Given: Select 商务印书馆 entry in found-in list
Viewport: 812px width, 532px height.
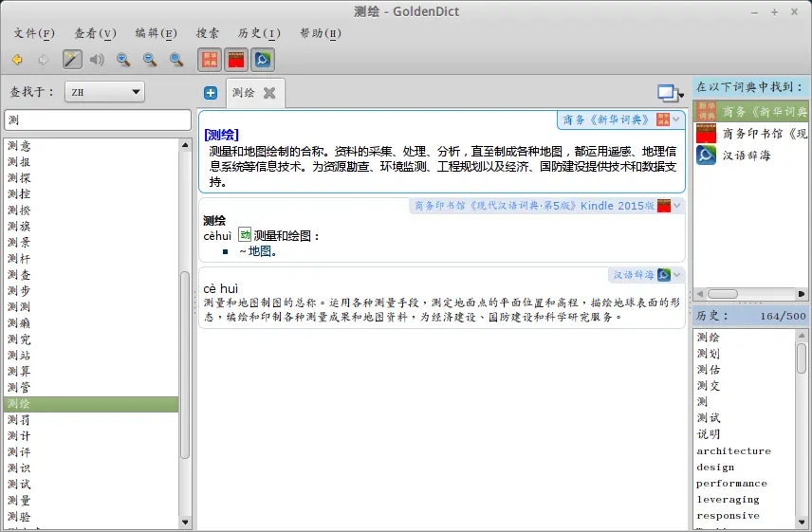Looking at the screenshot, I should tap(751, 134).
